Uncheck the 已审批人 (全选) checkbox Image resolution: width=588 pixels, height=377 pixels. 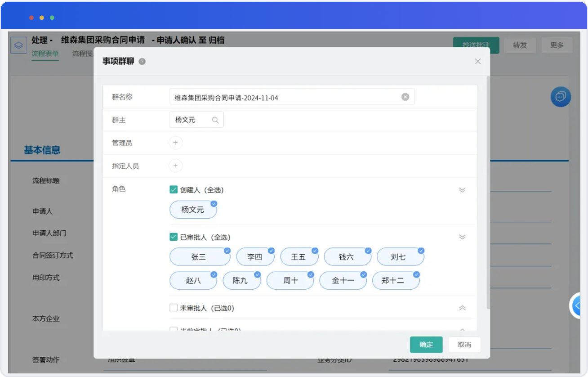[174, 237]
